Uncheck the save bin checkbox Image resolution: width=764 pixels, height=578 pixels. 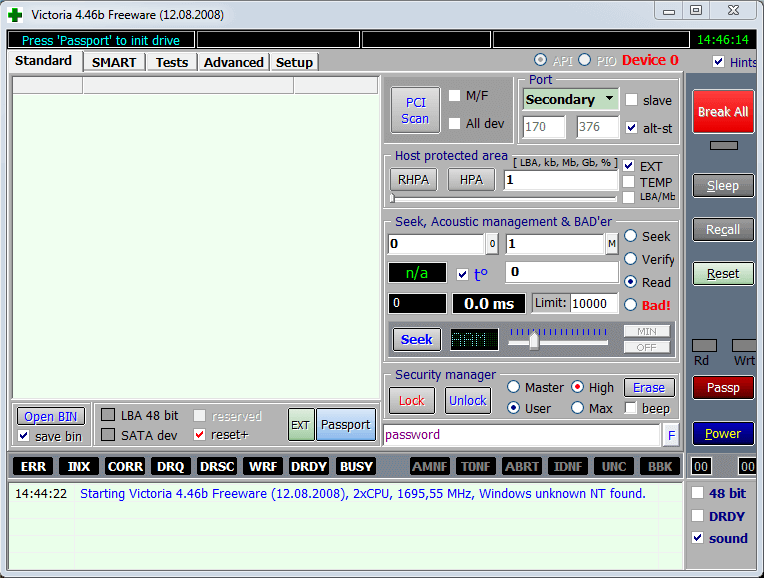23,435
